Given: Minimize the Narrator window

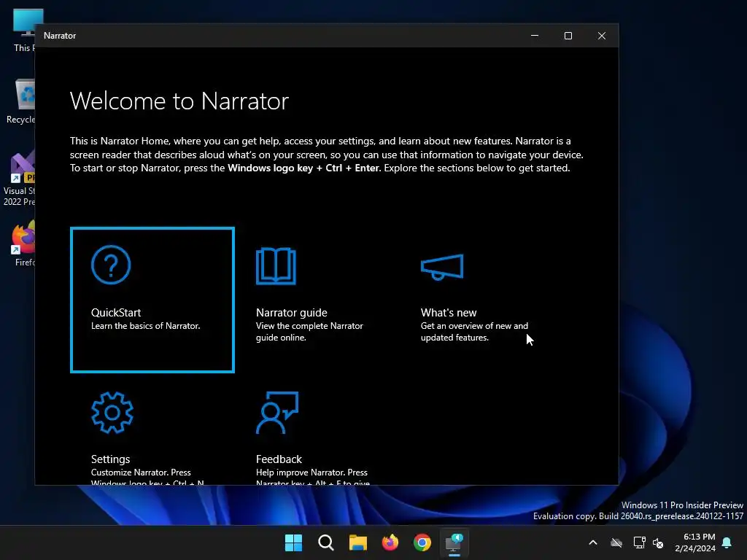Looking at the screenshot, I should pyautogui.click(x=535, y=36).
